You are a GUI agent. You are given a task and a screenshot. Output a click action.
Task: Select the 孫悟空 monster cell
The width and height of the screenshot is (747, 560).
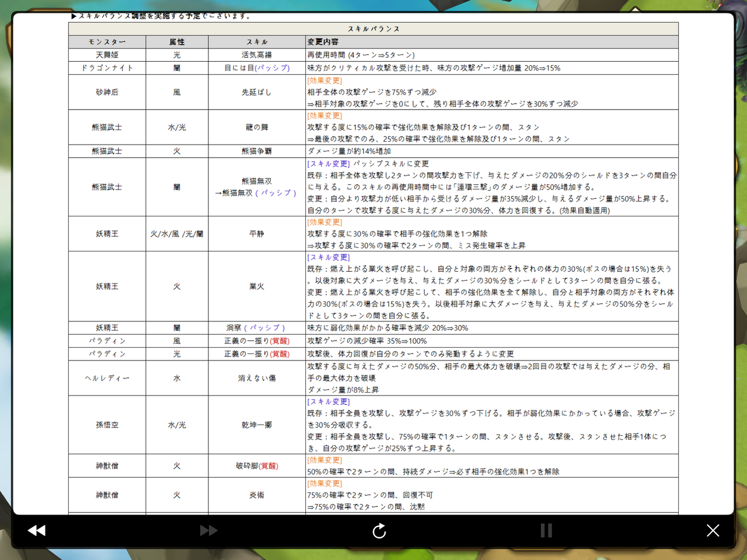[107, 425]
